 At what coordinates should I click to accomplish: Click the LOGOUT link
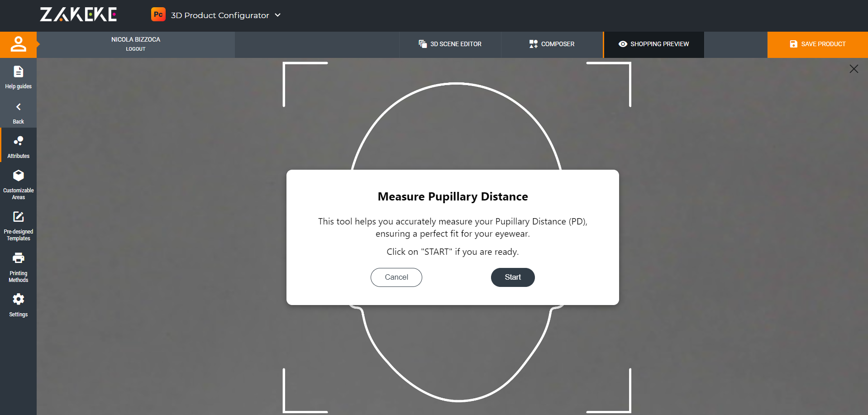pyautogui.click(x=136, y=49)
